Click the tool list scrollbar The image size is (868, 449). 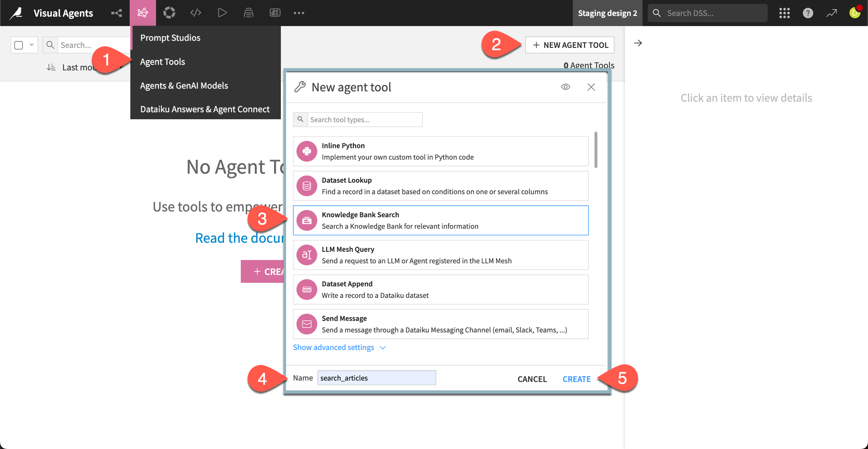596,150
